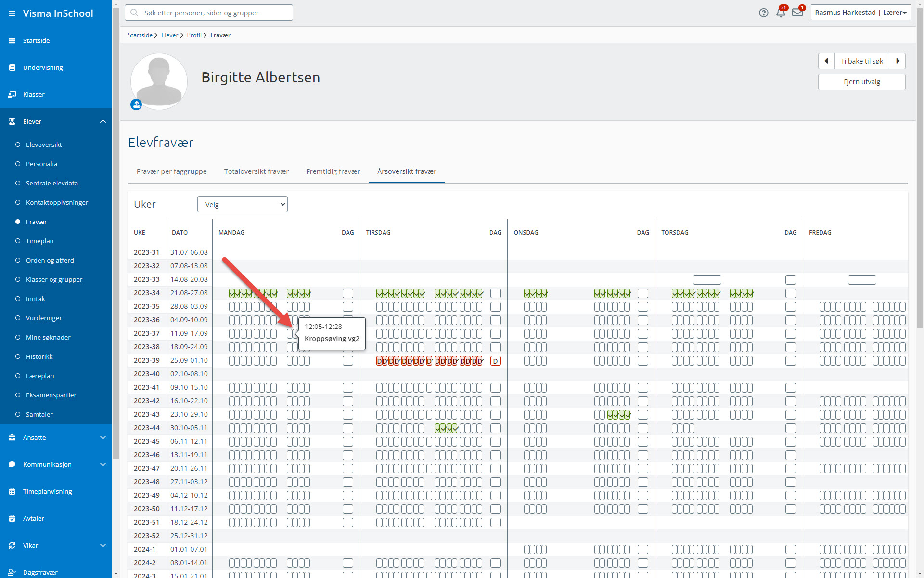Click the Dagsfravær person icon in sidebar

click(12, 572)
